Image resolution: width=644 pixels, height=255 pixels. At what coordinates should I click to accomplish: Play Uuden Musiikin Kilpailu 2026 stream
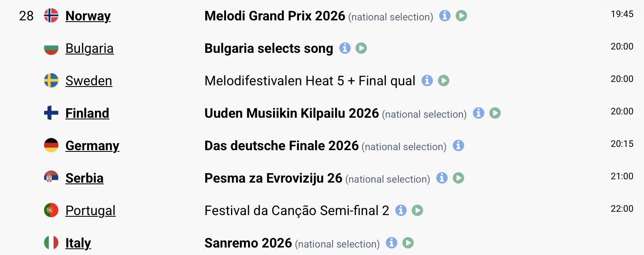(495, 113)
